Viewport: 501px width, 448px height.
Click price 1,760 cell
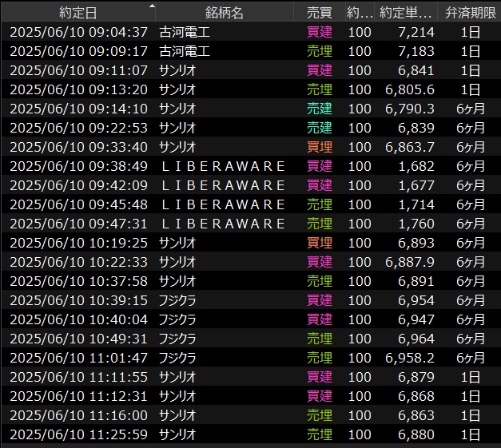[416, 224]
